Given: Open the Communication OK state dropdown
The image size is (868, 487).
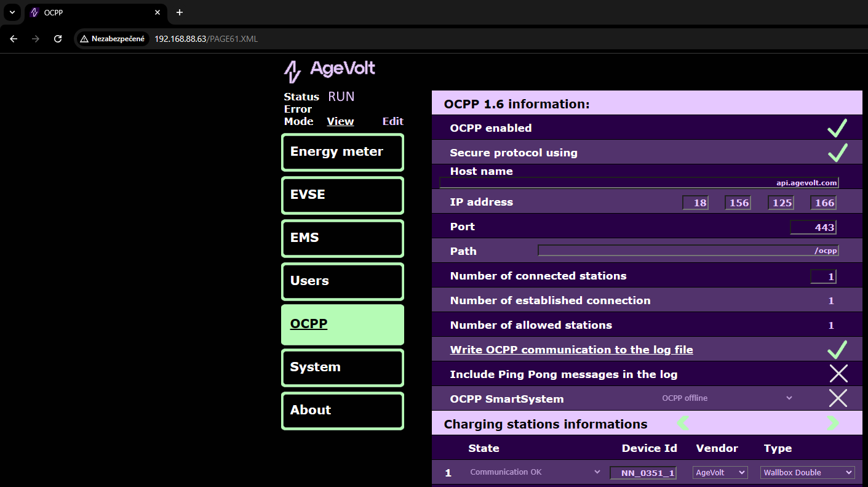Looking at the screenshot, I should 535,472.
